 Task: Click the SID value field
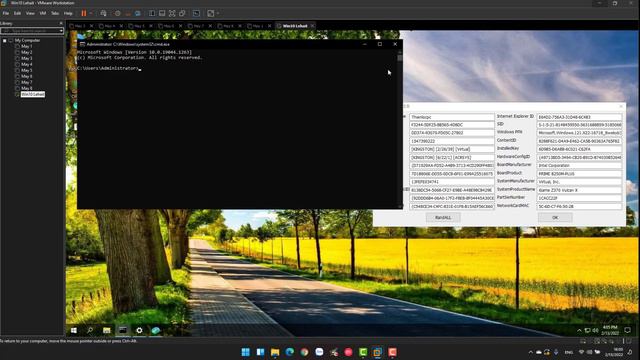579,124
